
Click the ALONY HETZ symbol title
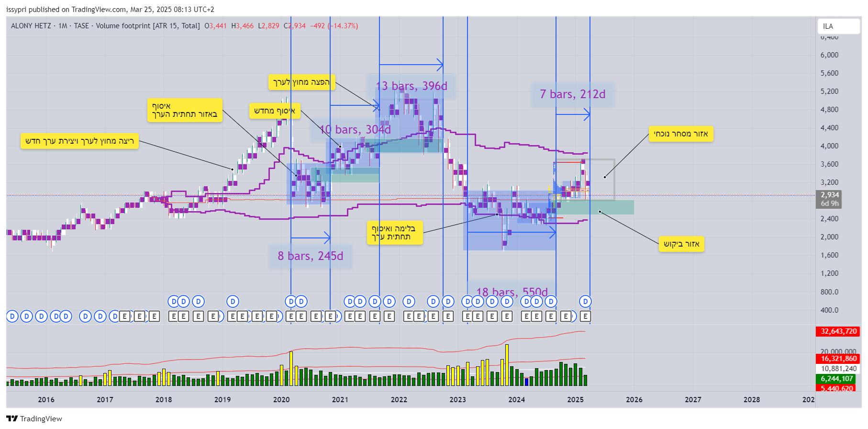click(x=31, y=26)
